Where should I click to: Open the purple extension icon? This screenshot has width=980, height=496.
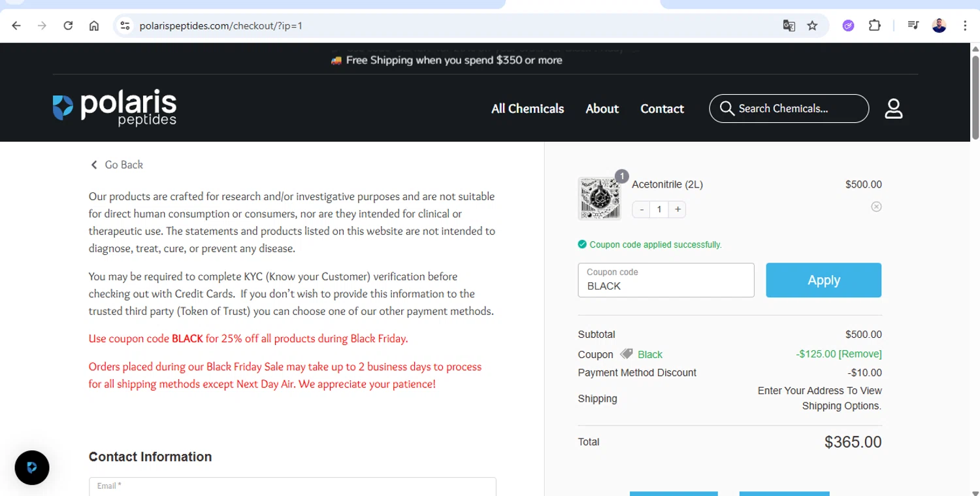click(848, 25)
